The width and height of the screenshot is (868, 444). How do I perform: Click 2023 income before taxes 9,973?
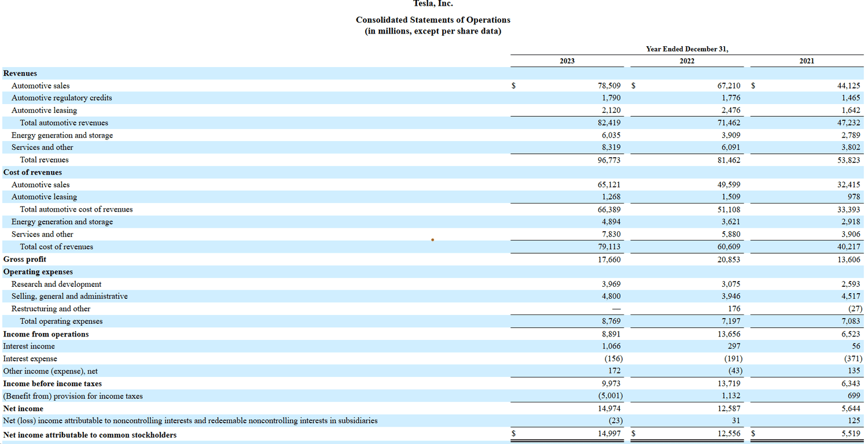coord(611,383)
